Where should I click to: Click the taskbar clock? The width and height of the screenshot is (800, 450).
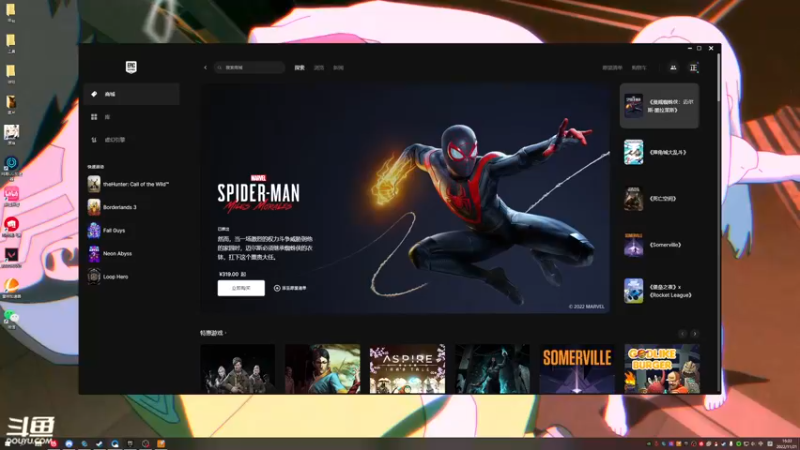click(787, 443)
